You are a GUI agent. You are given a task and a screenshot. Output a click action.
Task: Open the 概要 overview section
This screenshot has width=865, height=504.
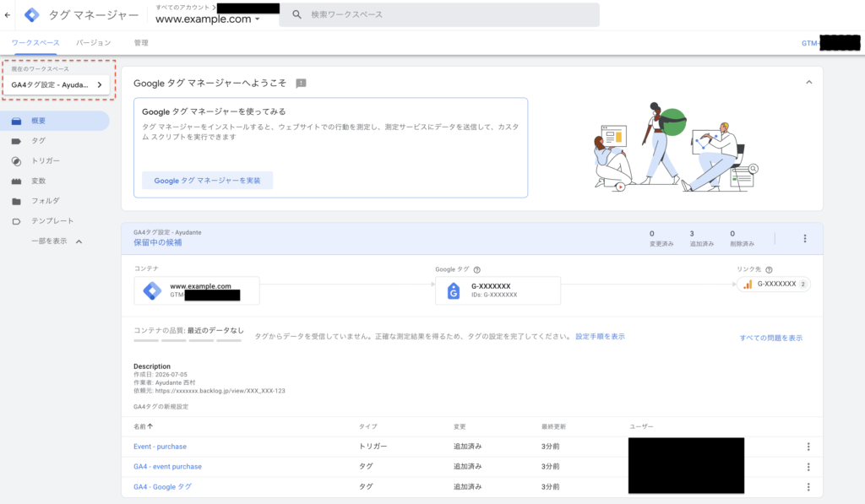pyautogui.click(x=55, y=121)
